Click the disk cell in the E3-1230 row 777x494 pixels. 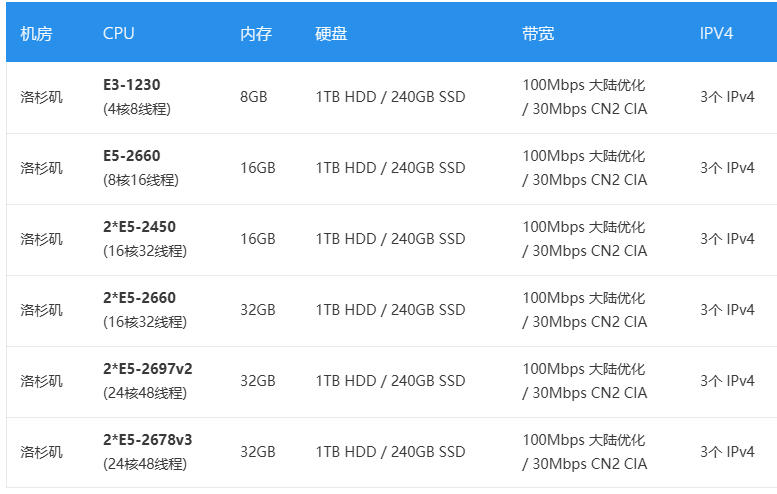[390, 97]
